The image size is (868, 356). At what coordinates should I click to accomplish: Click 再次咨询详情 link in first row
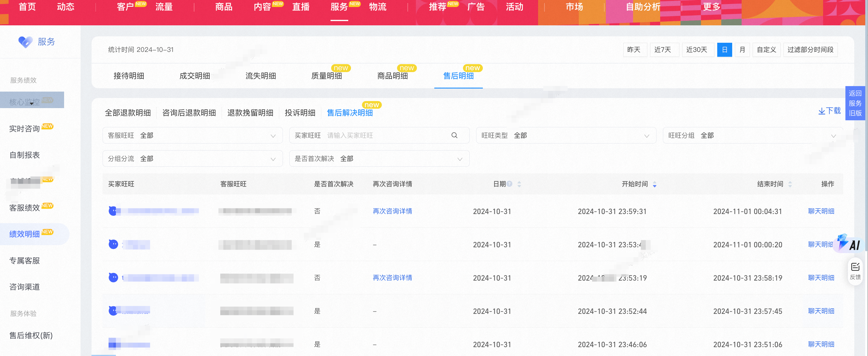pos(392,211)
